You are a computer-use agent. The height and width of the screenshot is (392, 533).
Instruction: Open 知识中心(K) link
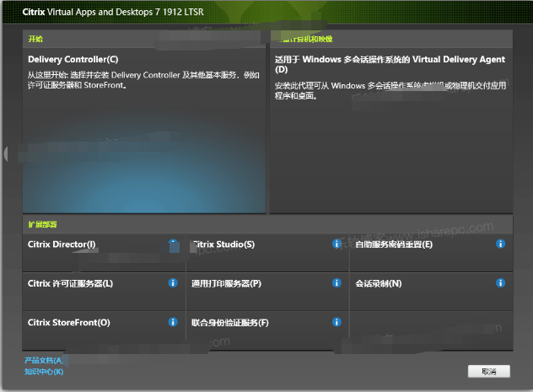[44, 372]
